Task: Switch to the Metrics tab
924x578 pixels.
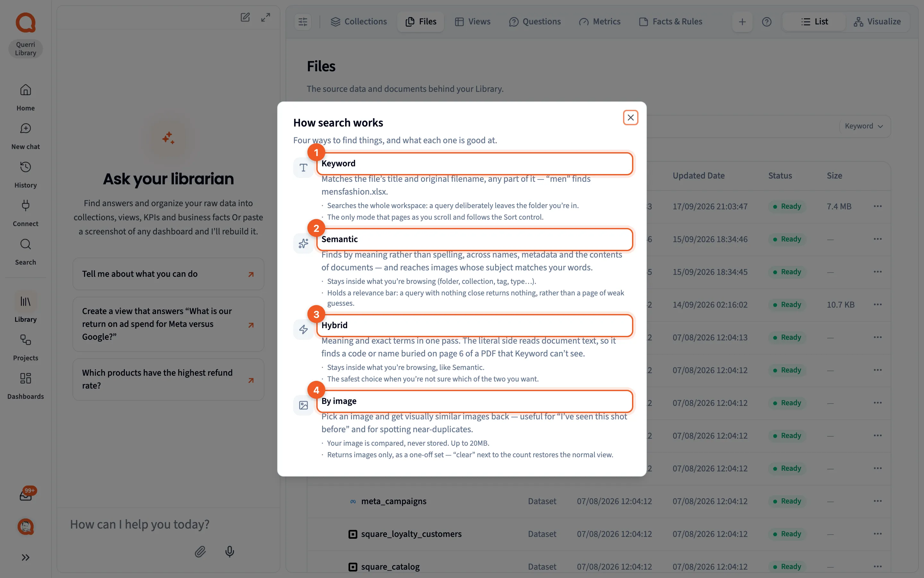Action: [x=600, y=22]
